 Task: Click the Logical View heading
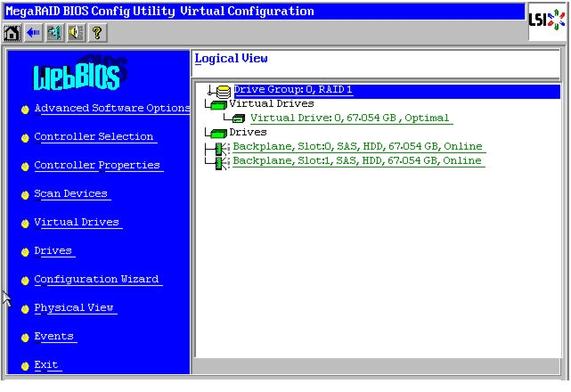point(232,59)
